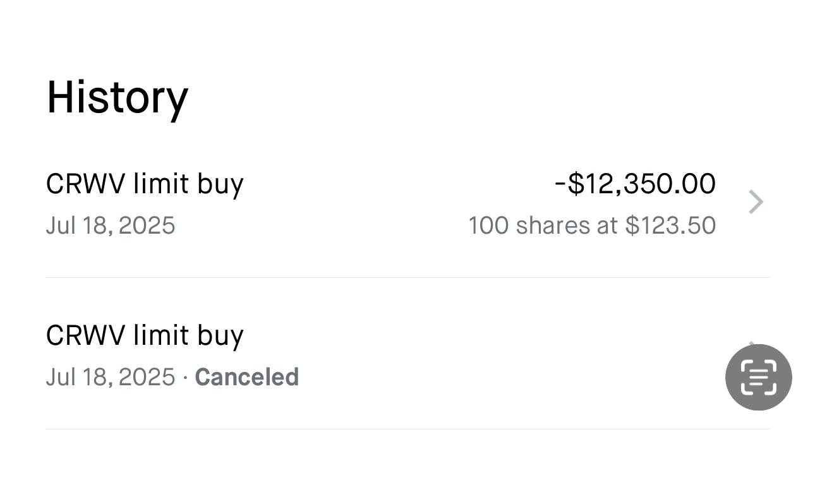Image resolution: width=815 pixels, height=504 pixels.
Task: Expand the canceled order's partially hidden chevron
Action: pyautogui.click(x=752, y=343)
